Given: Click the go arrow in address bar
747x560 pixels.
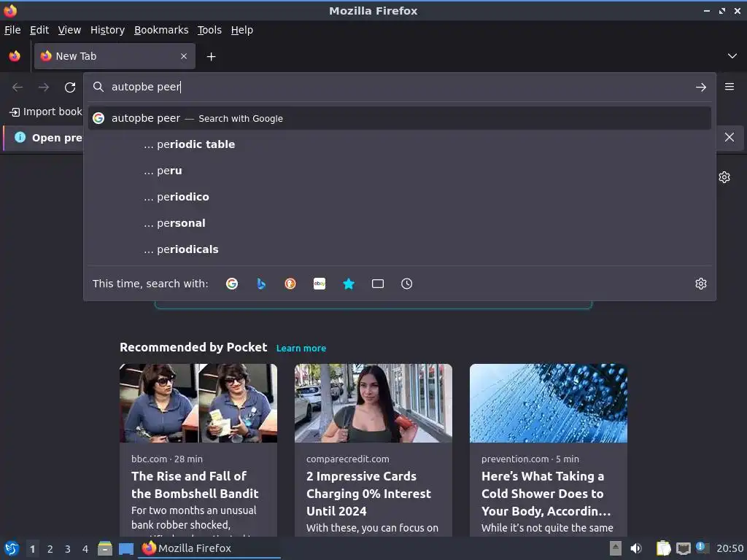Looking at the screenshot, I should click(x=701, y=87).
